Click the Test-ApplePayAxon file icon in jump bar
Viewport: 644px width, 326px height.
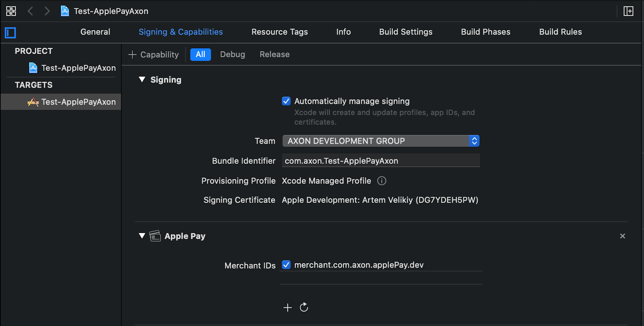(65, 11)
